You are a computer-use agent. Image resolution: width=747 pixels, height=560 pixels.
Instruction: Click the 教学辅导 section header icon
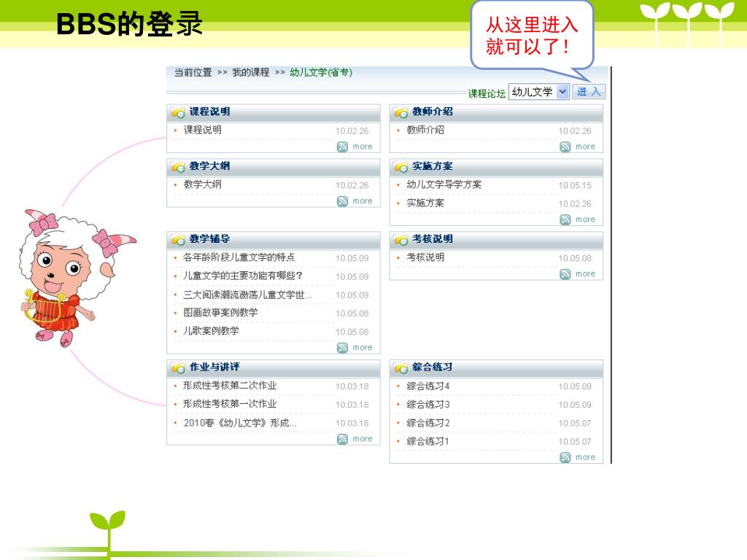[x=178, y=239]
